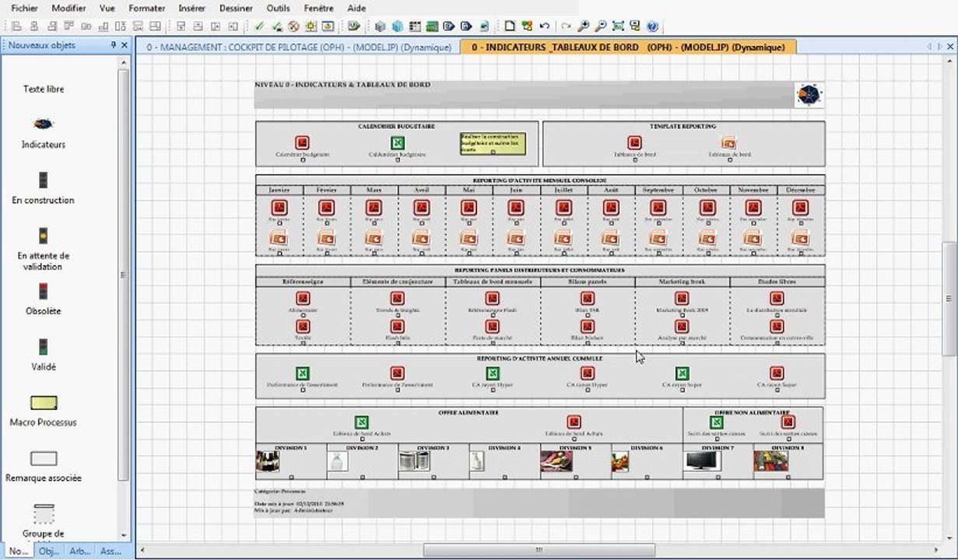Select the Obsolète red light object

[x=43, y=292]
